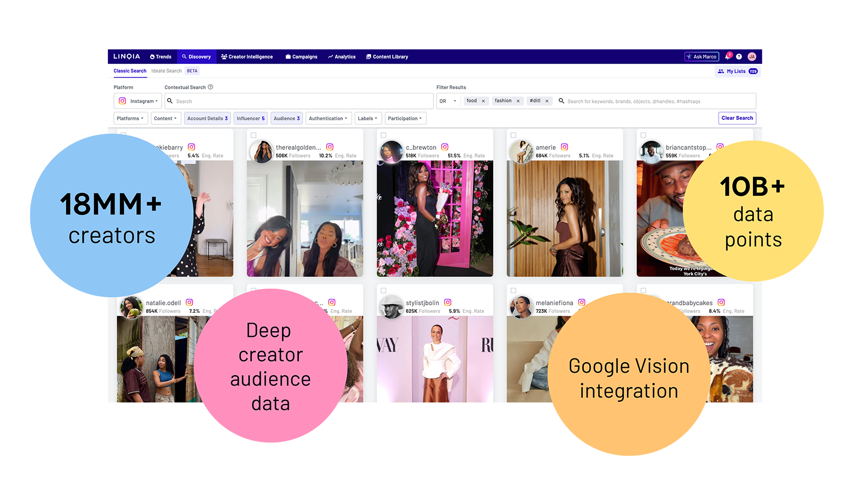The width and height of the screenshot is (868, 488).
Task: Open the JA user avatar
Action: point(752,56)
